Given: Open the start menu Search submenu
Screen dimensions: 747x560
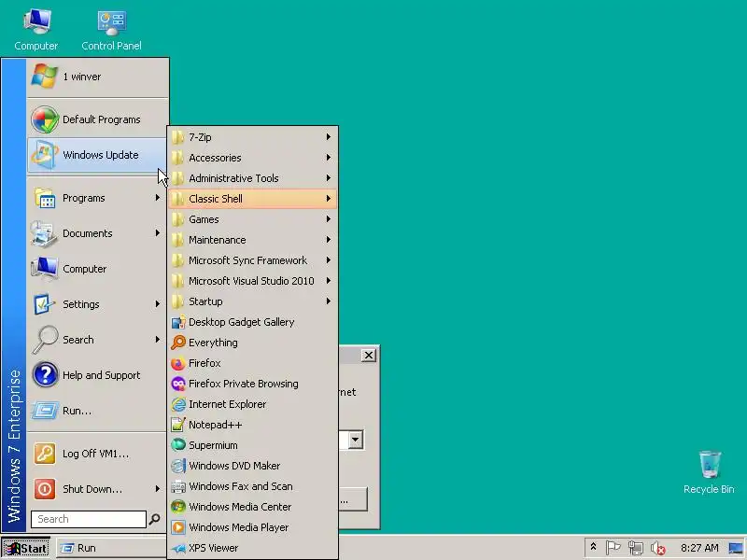Looking at the screenshot, I should point(97,340).
